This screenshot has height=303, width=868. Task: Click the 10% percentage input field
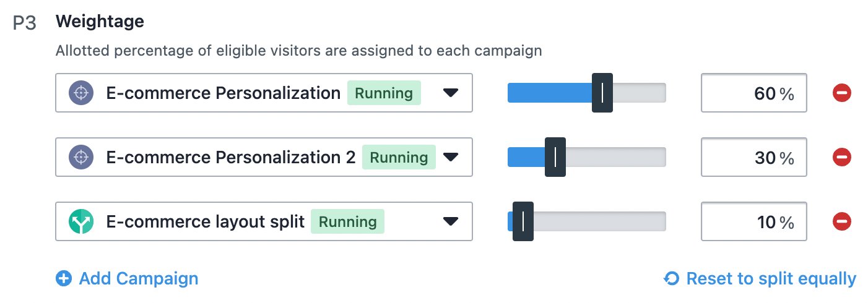click(753, 221)
